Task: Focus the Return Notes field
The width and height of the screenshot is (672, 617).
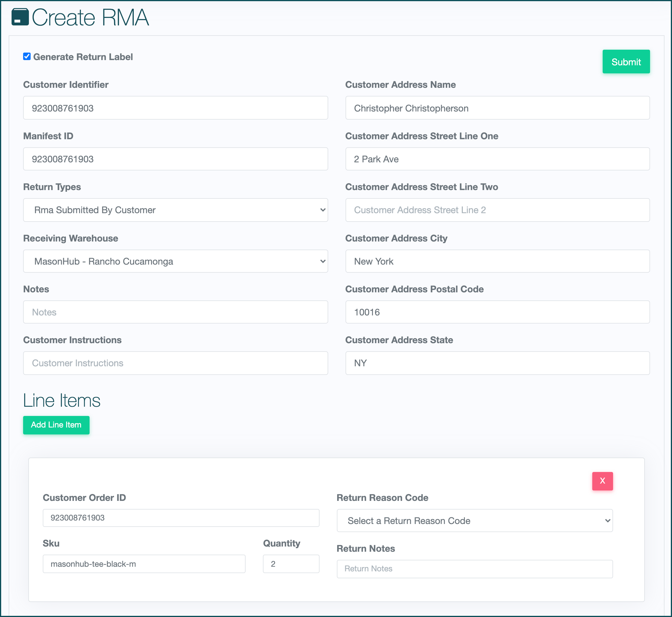Action: pos(475,569)
